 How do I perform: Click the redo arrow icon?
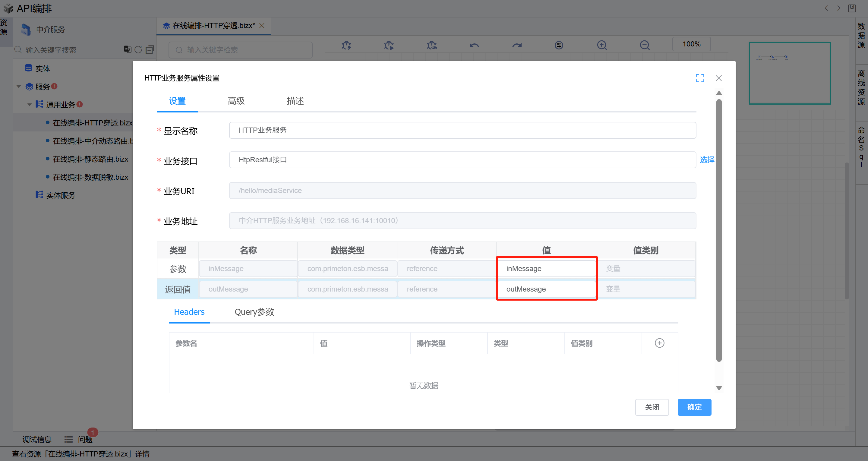point(517,45)
